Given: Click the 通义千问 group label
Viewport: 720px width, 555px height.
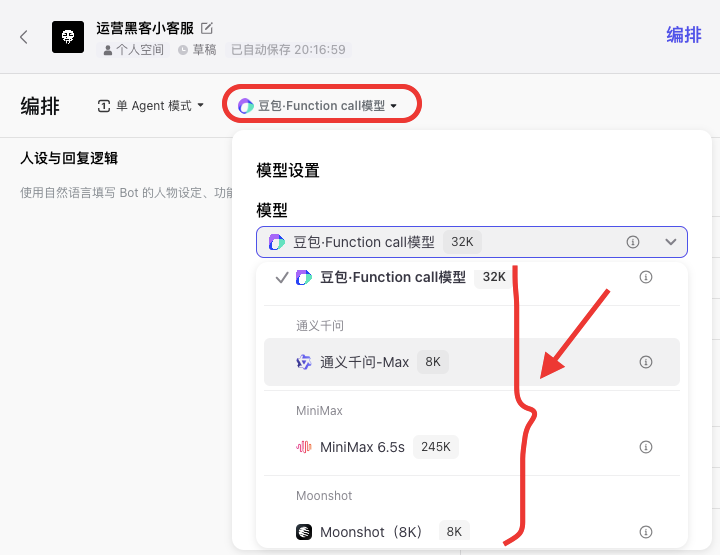Looking at the screenshot, I should click(320, 326).
